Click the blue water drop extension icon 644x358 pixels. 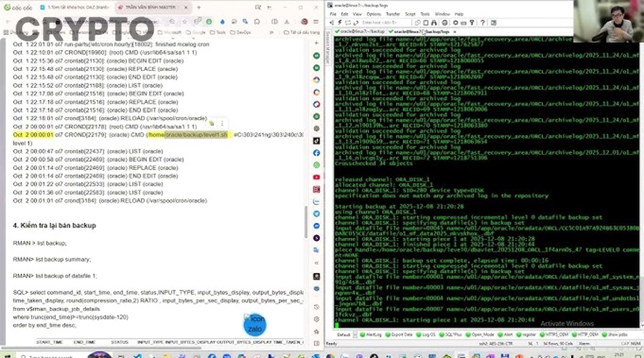(x=223, y=21)
